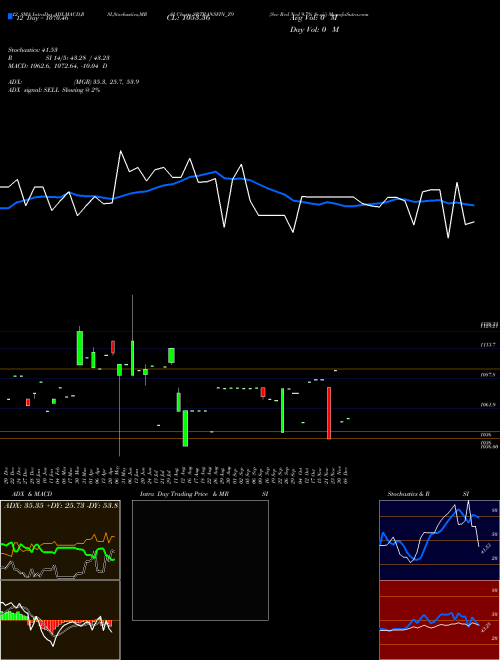Click the blue 12 SMA legend square
Viewport: 500px width, 660px height.
[x=10, y=16]
